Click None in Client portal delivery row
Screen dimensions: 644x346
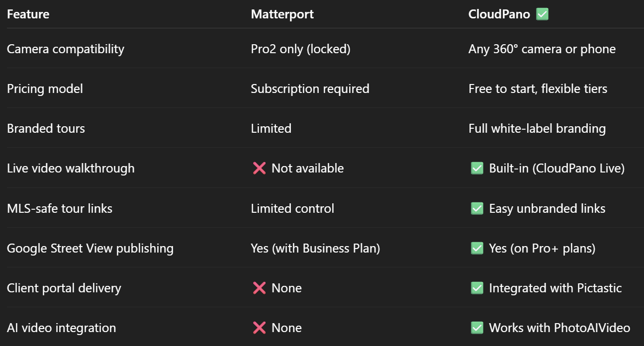click(x=287, y=288)
